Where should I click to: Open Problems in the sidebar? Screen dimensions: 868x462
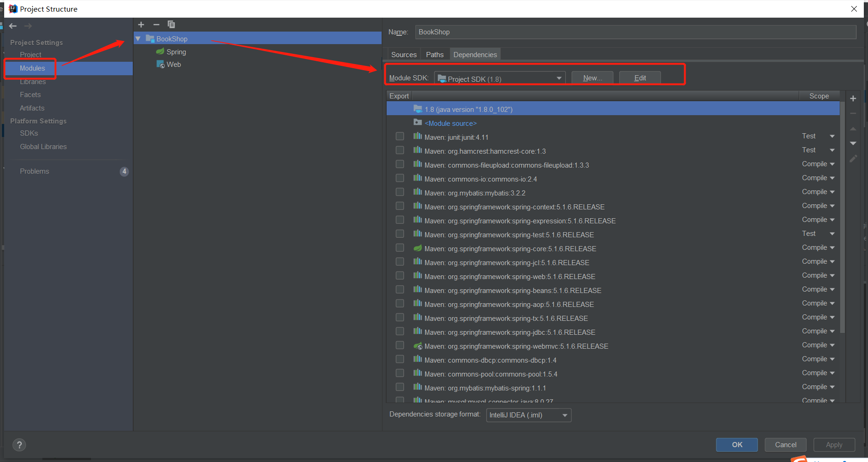click(34, 171)
